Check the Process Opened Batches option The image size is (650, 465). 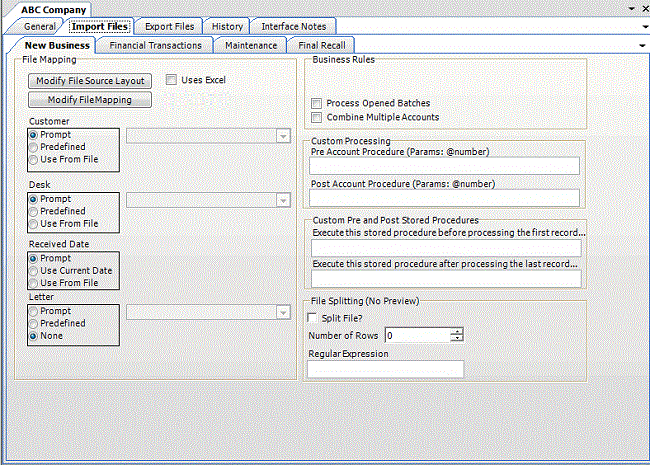pyautogui.click(x=317, y=103)
